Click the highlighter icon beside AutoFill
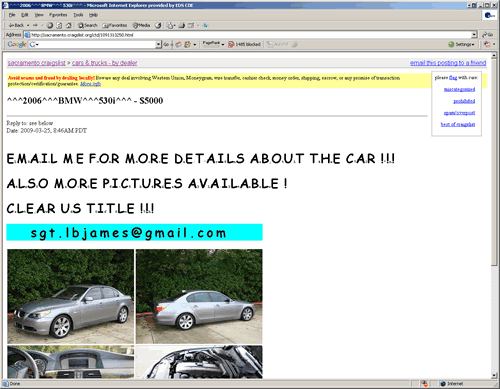Screen dimensions: 500x389 pos(295,44)
